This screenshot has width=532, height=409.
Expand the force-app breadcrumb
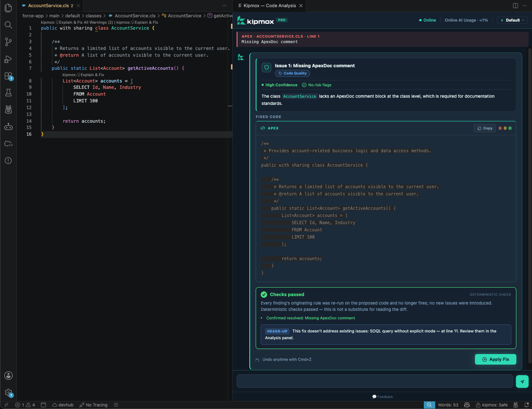pyautogui.click(x=33, y=16)
